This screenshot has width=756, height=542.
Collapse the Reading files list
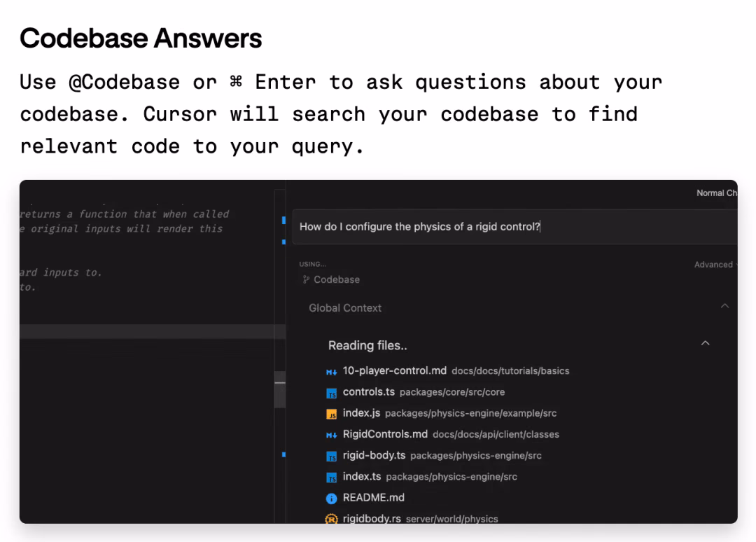click(x=706, y=343)
